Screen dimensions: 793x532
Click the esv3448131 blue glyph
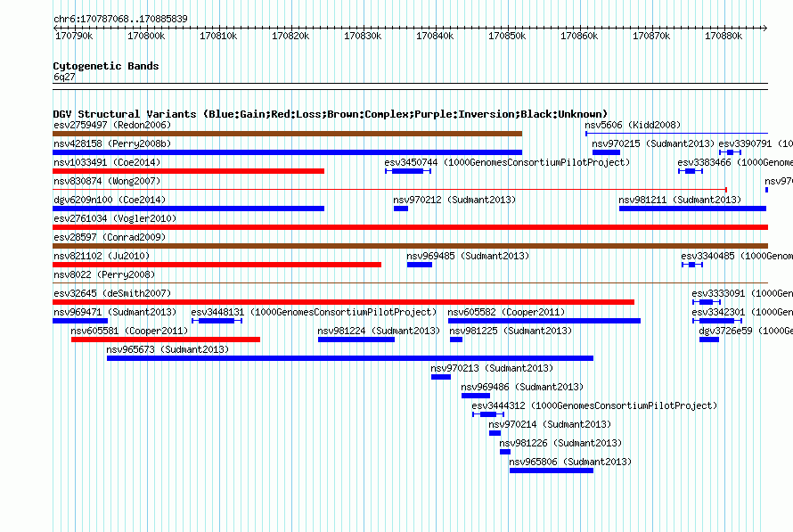217,321
